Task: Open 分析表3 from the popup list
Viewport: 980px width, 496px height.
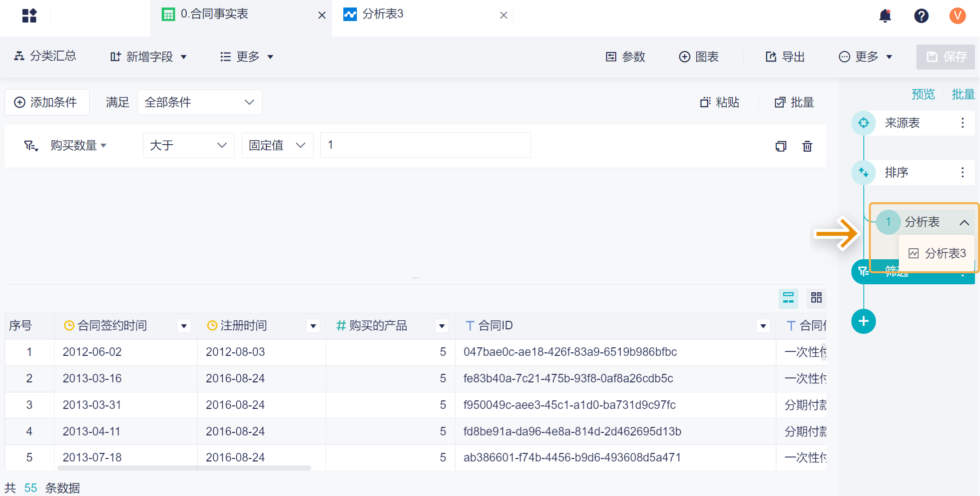Action: (937, 253)
